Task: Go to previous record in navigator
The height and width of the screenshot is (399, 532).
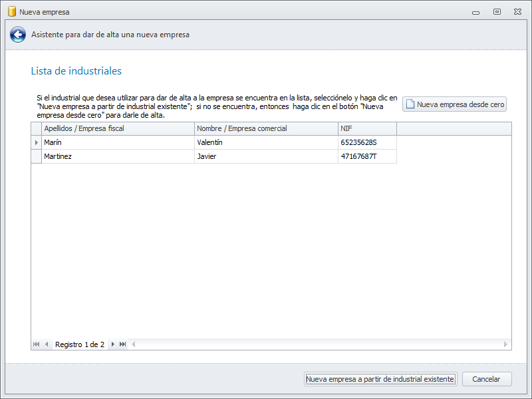Action: pos(47,344)
